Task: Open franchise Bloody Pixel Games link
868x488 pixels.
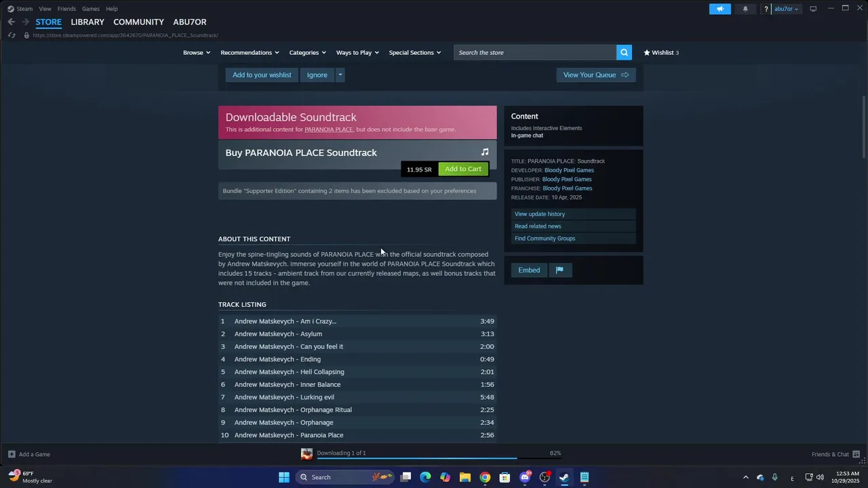Action: (568, 188)
